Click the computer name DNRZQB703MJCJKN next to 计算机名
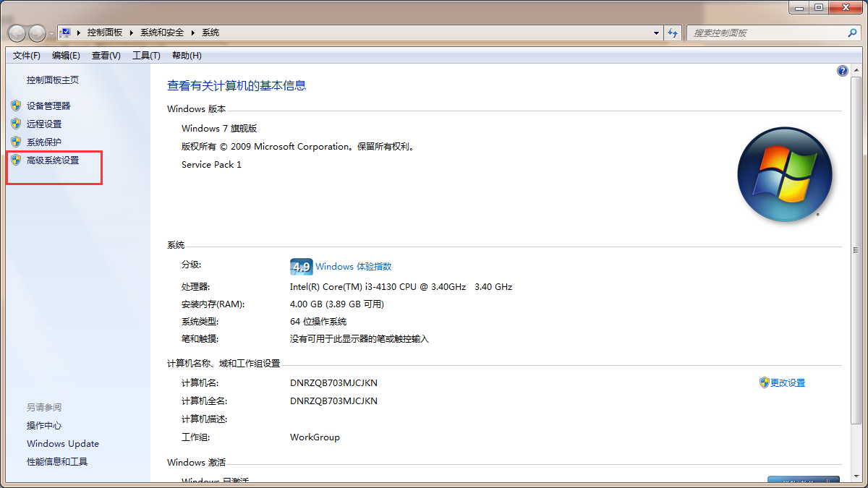Image resolution: width=868 pixels, height=488 pixels. click(333, 383)
